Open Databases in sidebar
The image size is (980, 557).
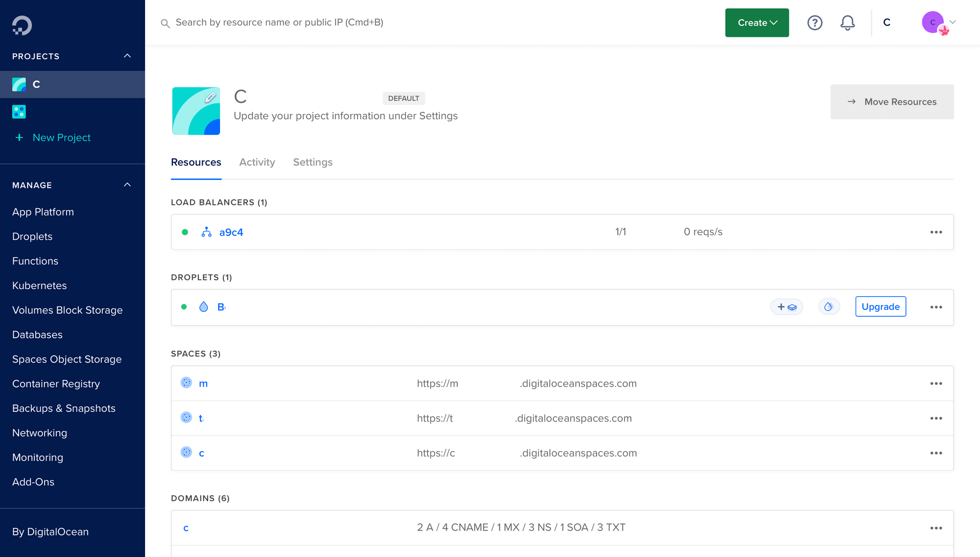point(37,334)
